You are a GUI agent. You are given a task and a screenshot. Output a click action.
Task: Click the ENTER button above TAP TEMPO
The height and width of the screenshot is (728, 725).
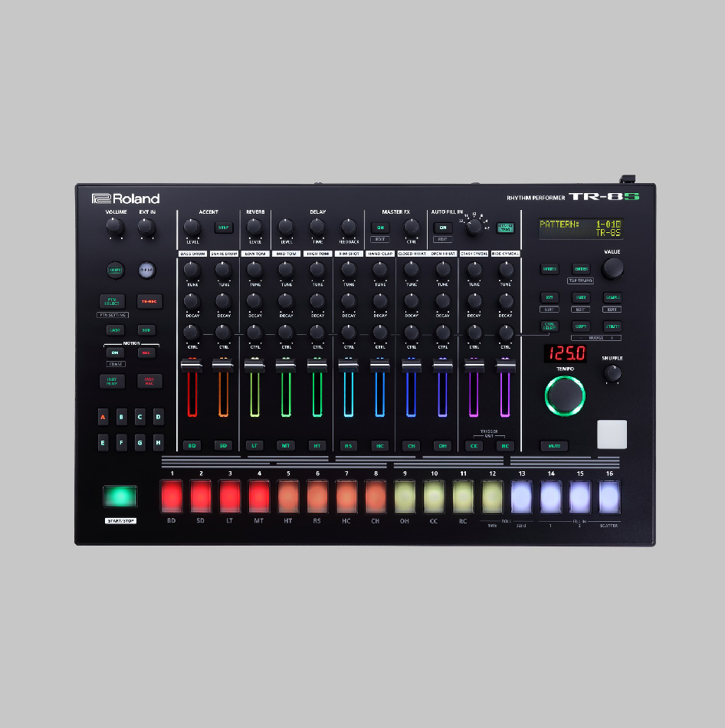[x=581, y=269]
